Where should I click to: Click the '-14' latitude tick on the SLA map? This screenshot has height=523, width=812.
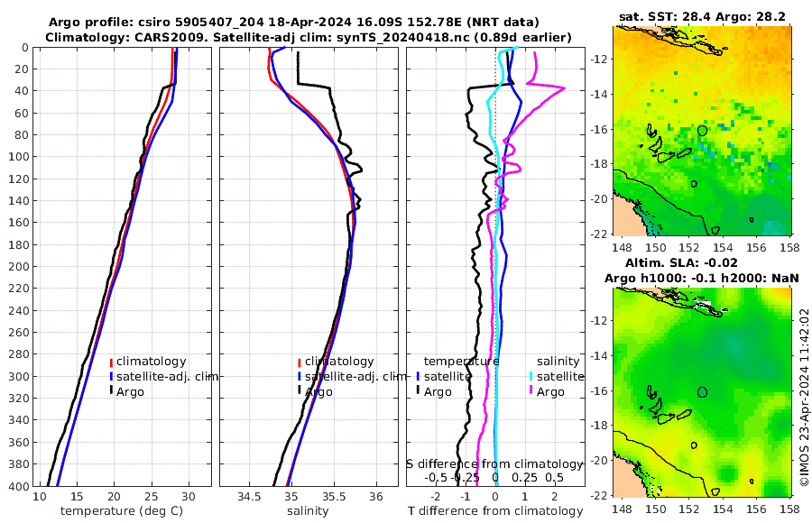tap(598, 356)
